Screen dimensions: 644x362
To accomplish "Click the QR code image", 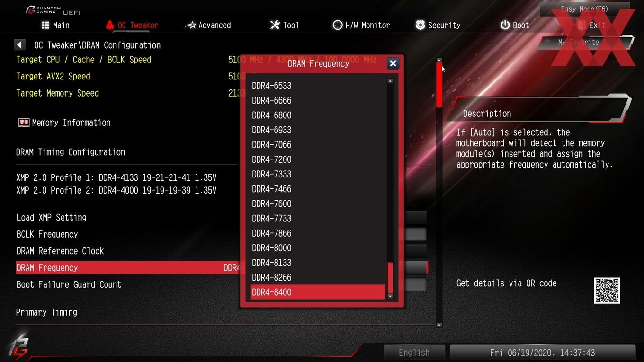I will (607, 290).
